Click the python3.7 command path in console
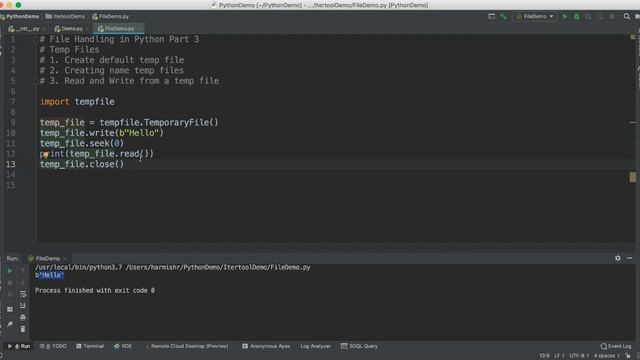The width and height of the screenshot is (640, 360). click(78, 267)
